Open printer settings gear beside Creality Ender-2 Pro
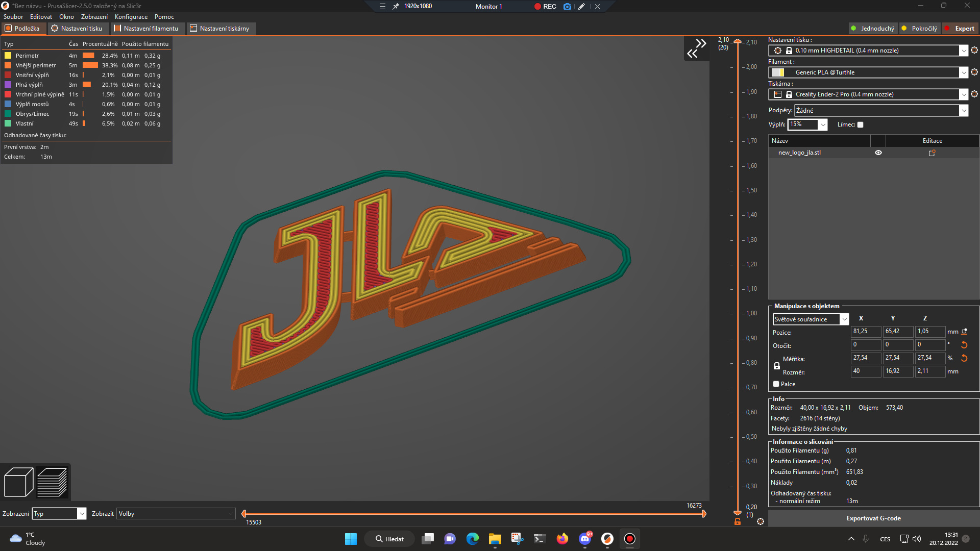Image resolution: width=980 pixels, height=551 pixels. [974, 94]
